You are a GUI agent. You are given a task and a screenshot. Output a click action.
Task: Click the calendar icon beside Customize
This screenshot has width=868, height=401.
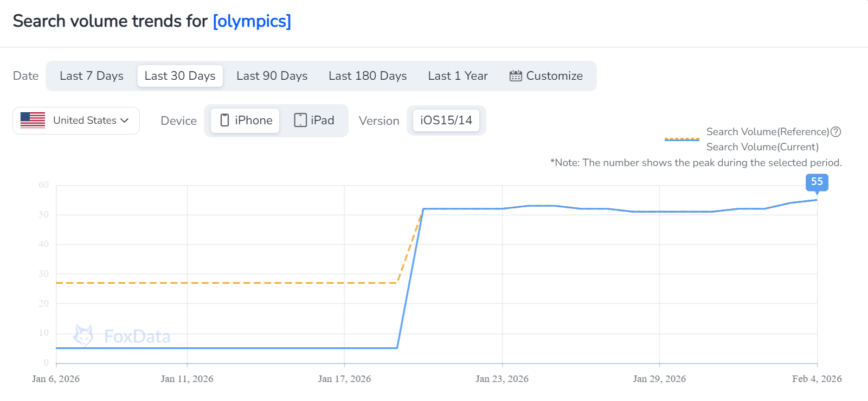click(516, 76)
